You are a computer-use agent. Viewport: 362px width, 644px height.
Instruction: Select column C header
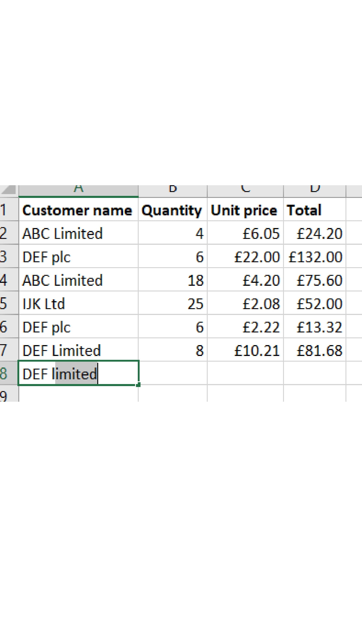click(x=245, y=190)
